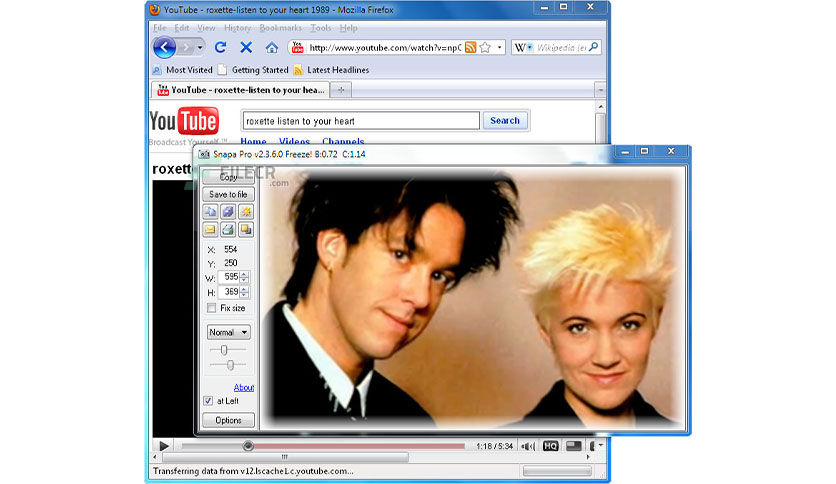Click the Save to file button
Viewport: 836px width, 484px height.
coord(228,195)
